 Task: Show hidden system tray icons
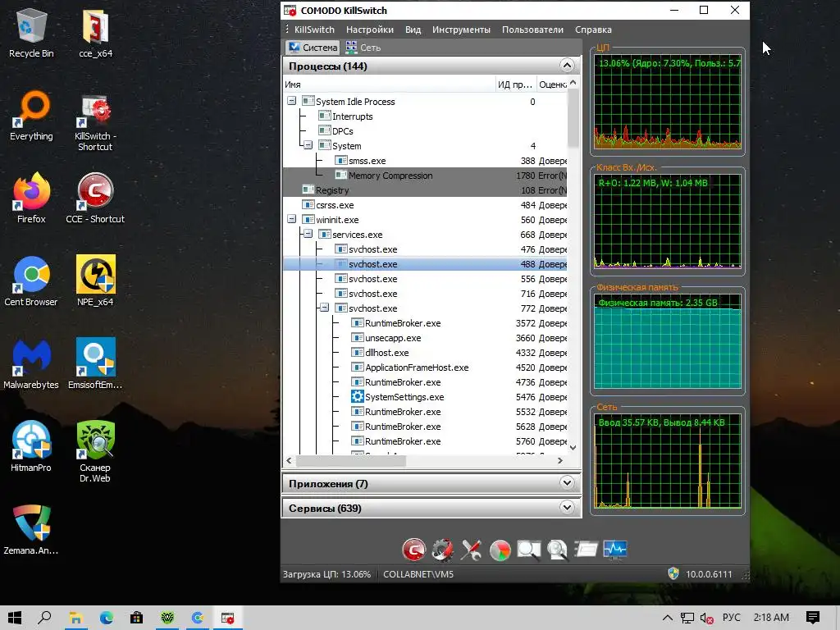[668, 618]
